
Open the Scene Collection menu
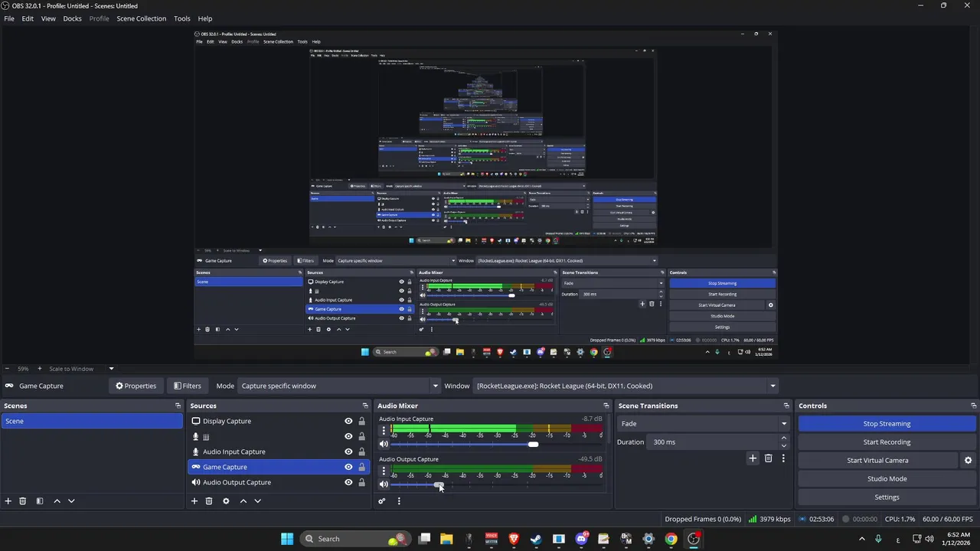[141, 18]
